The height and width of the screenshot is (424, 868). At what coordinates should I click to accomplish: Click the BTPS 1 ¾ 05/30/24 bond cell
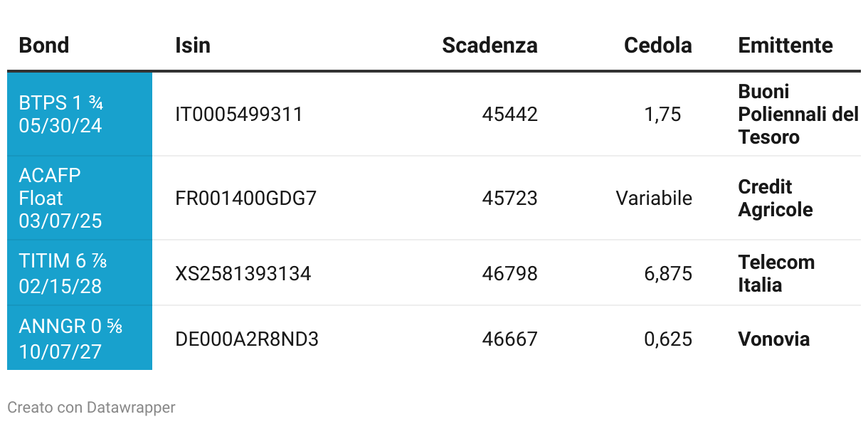click(x=80, y=114)
